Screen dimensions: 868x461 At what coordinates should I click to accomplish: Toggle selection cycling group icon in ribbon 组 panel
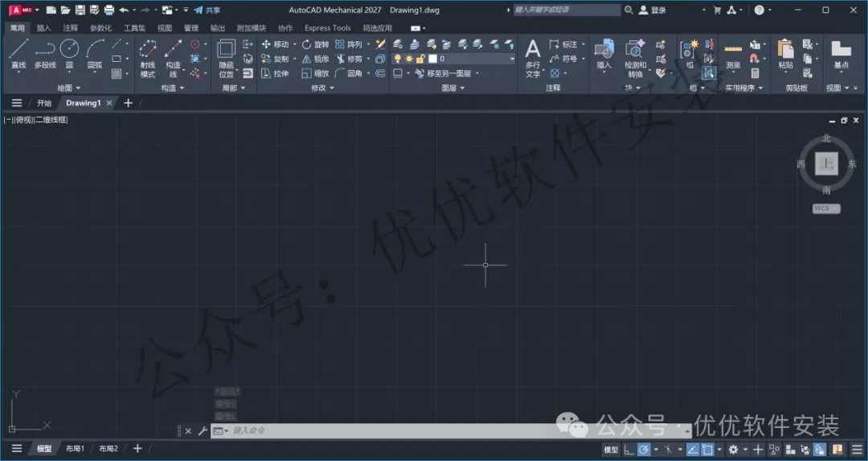click(x=709, y=73)
